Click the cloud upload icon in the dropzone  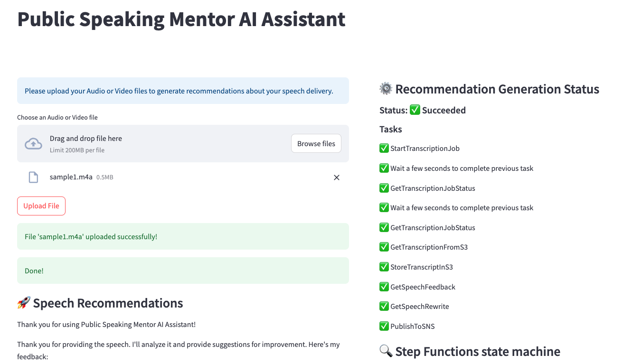pos(33,143)
